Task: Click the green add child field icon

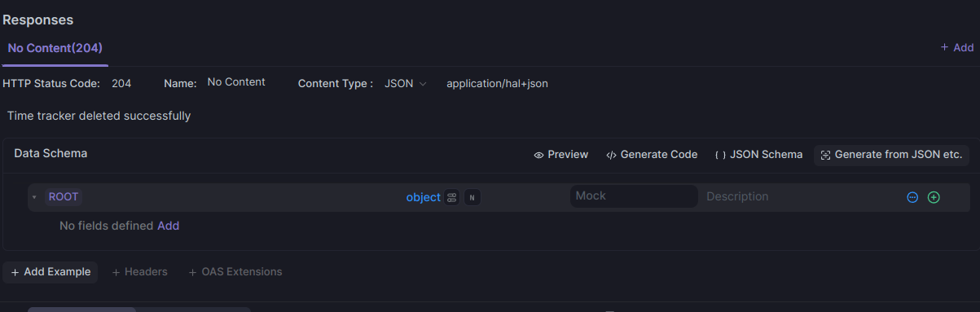Action: 934,197
